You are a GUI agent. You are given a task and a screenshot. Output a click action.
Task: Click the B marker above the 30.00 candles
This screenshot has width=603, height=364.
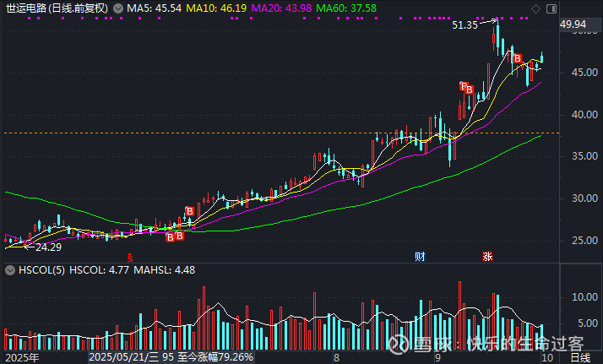point(189,211)
